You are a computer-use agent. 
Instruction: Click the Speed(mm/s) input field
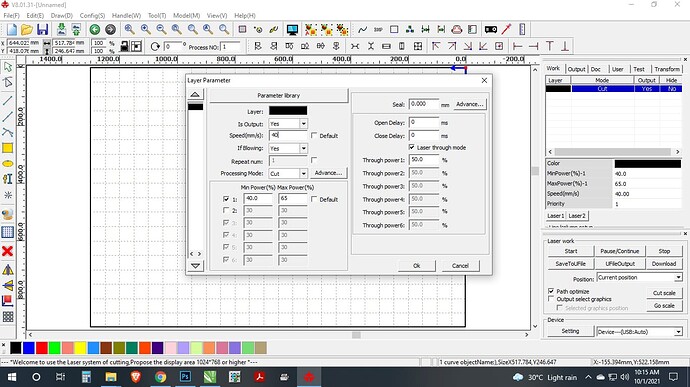click(x=288, y=135)
